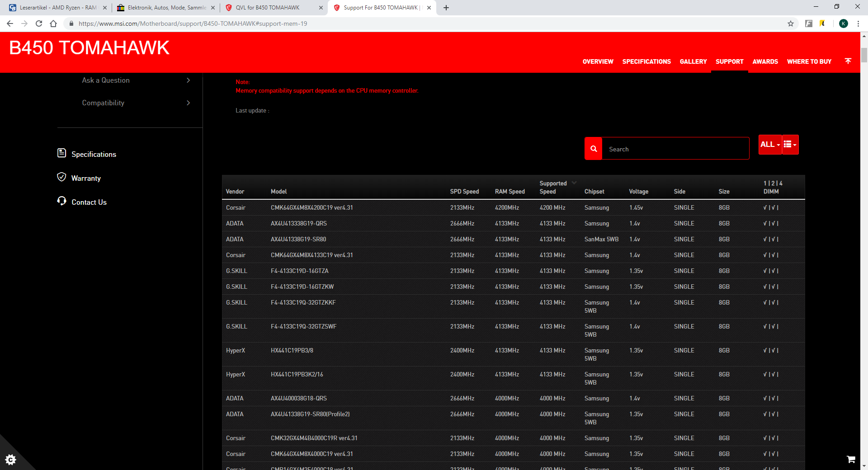Click the Contact Us sidebar link
Viewport: 868px width, 470px height.
(89, 202)
